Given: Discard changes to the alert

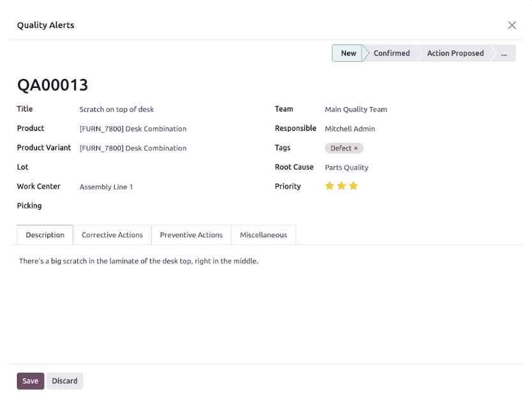Looking at the screenshot, I should (64, 381).
